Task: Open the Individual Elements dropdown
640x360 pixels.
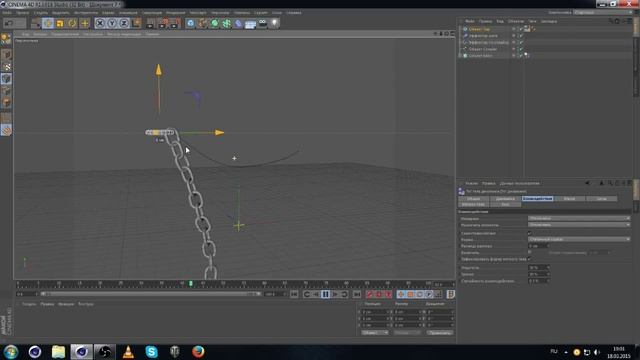Action: 579,225
